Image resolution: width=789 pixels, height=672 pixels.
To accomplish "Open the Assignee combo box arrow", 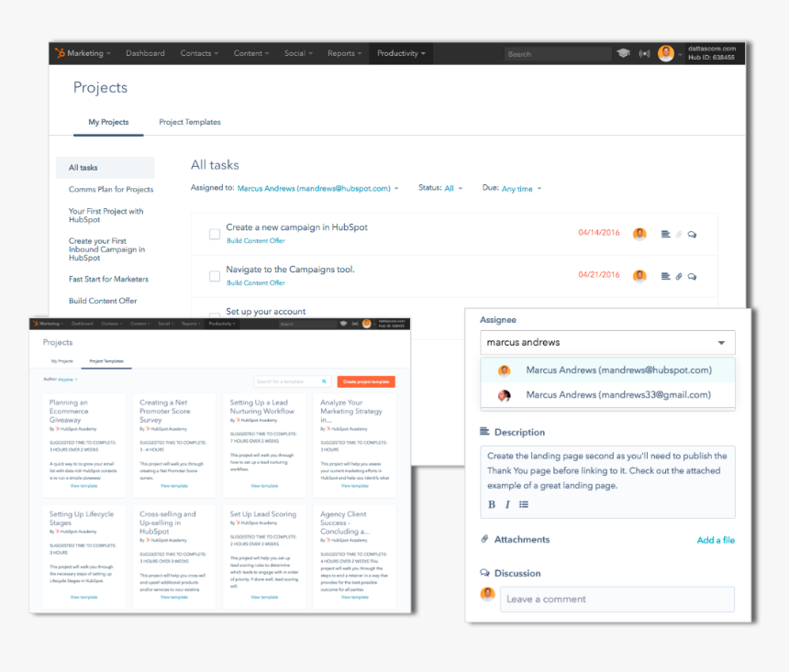I will pyautogui.click(x=721, y=343).
